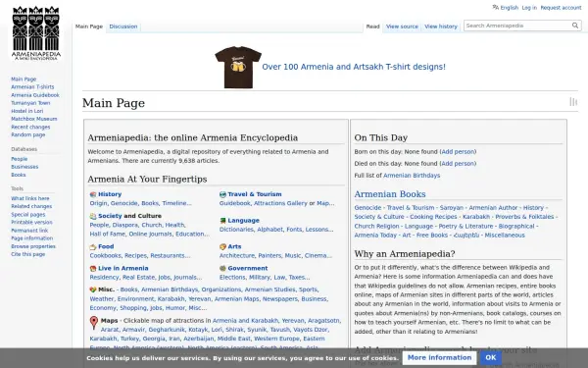Viewport: 588px width, 368px height.
Task: Open the Genocide link under History
Action: (x=124, y=203)
